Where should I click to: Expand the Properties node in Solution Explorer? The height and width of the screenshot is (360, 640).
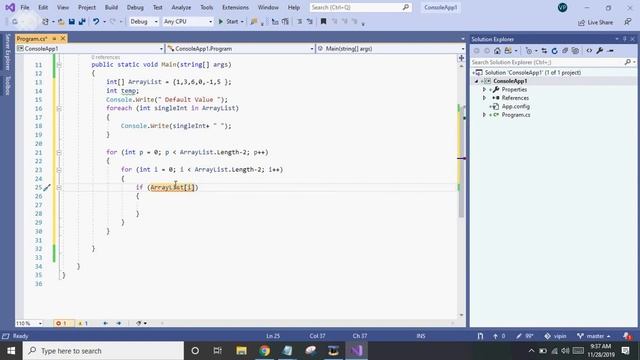point(484,89)
